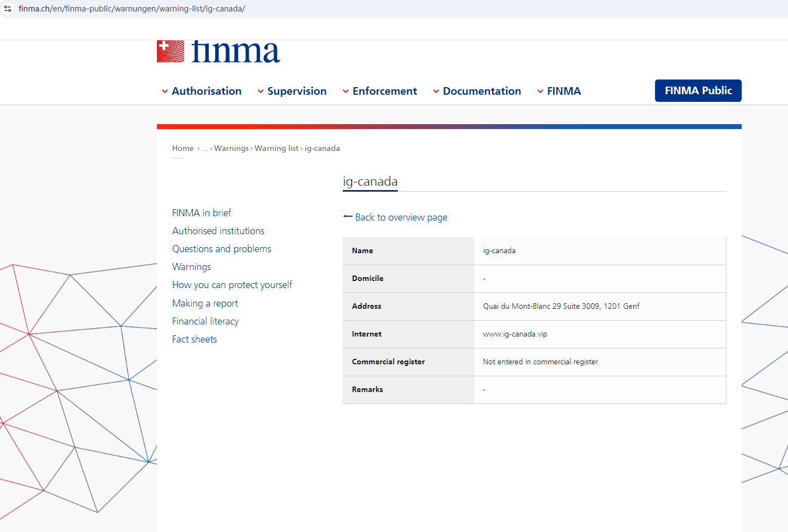Select the www.ig-canada.vip value
The height and width of the screenshot is (532, 788).
point(515,334)
